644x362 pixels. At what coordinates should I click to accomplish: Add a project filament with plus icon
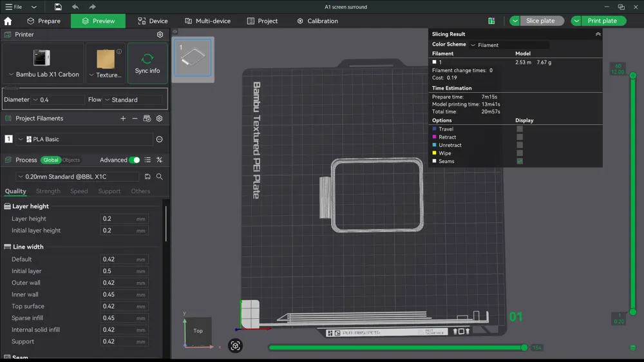[123, 119]
